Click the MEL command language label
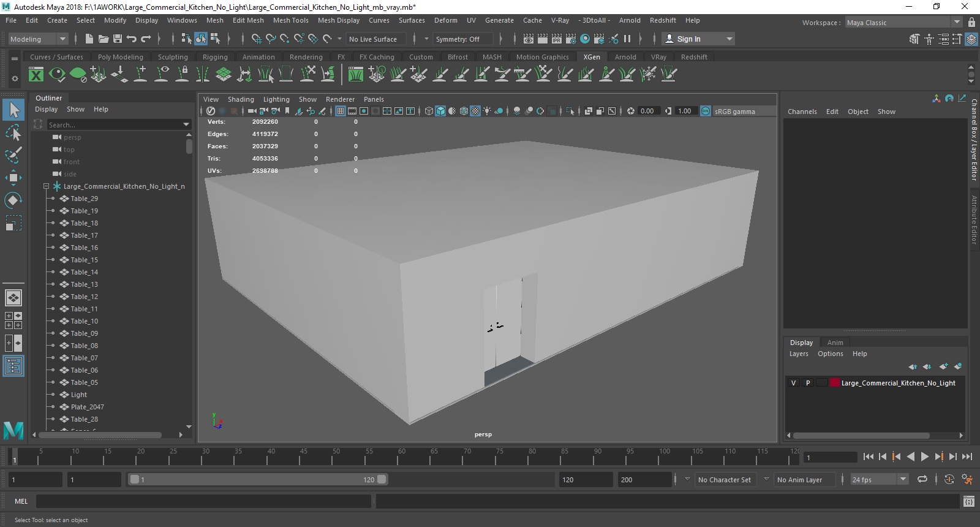Screen dimensions: 980x527 21,501
